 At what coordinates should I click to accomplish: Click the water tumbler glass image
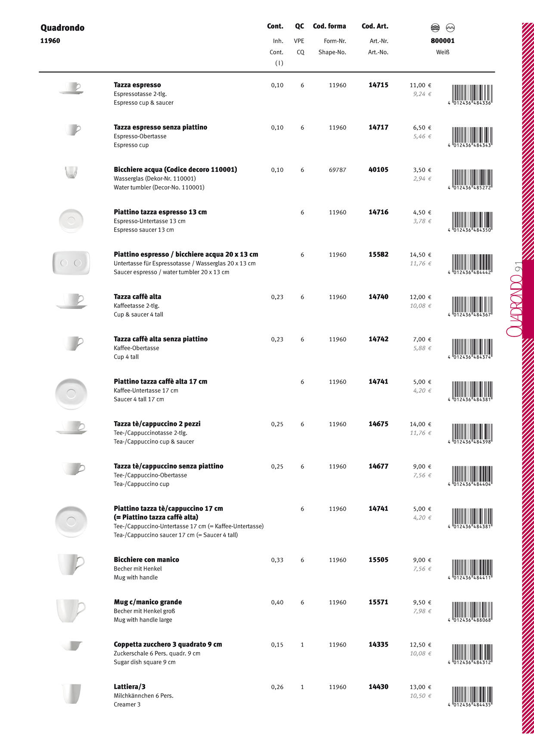click(x=71, y=172)
